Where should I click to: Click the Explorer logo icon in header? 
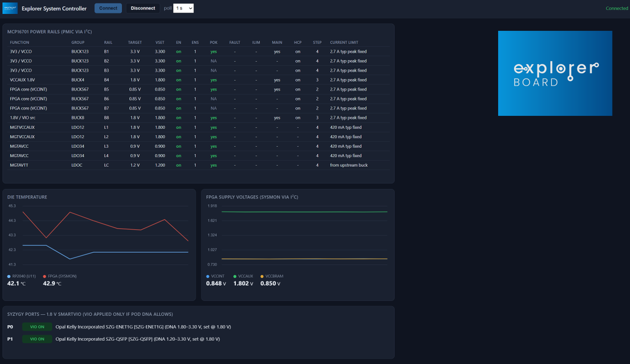(x=10, y=8)
